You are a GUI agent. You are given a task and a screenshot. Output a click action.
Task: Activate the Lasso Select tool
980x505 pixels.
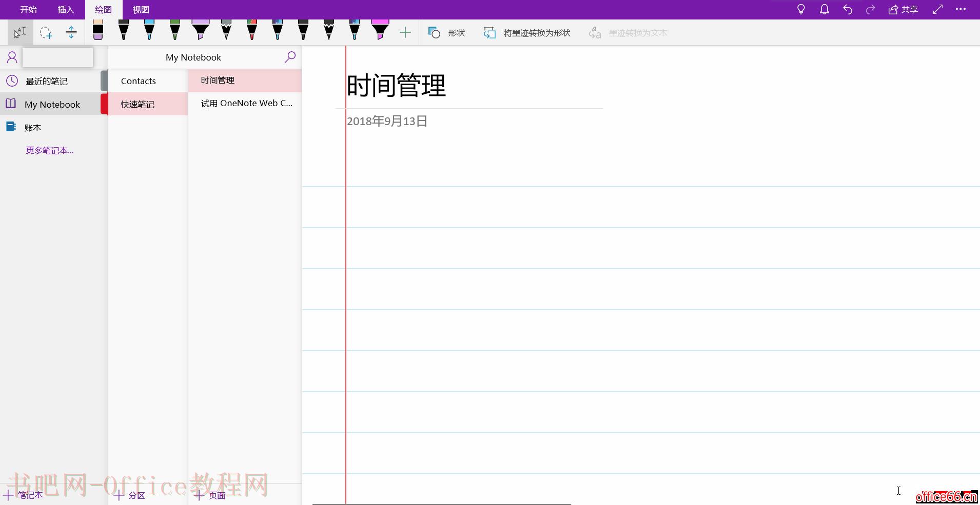tap(46, 32)
